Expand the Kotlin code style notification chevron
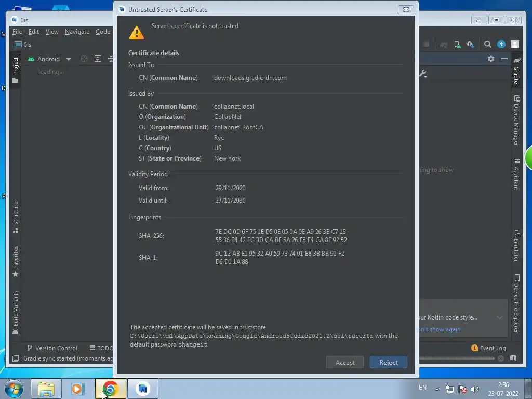 pos(499,317)
